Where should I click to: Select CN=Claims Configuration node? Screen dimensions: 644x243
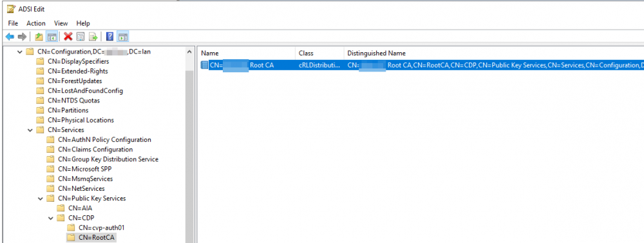[x=95, y=150]
